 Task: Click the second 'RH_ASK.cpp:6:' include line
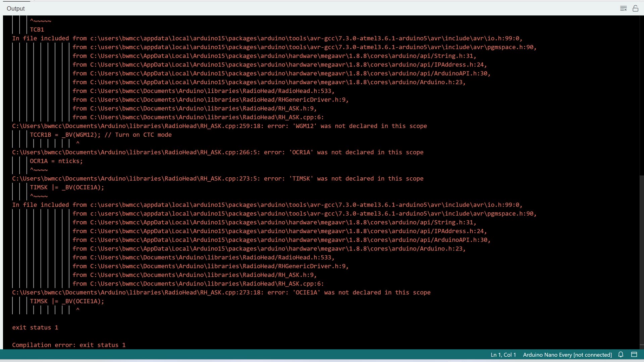click(x=198, y=284)
